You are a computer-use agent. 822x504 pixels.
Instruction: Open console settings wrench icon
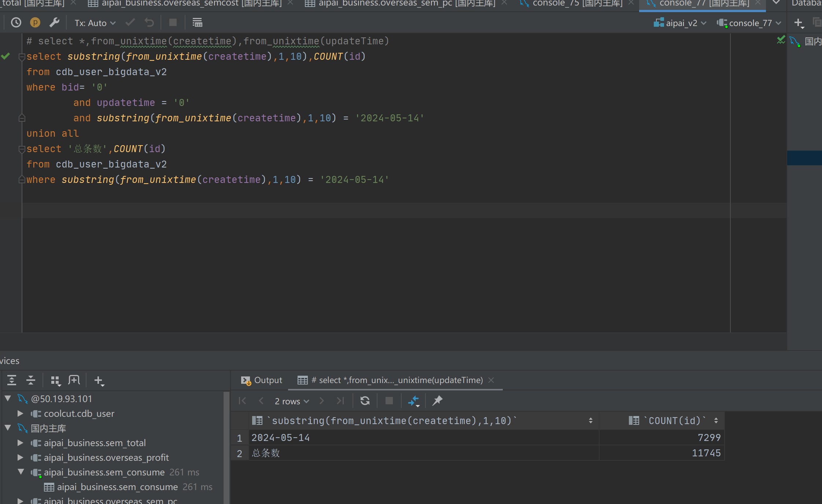[x=55, y=23]
